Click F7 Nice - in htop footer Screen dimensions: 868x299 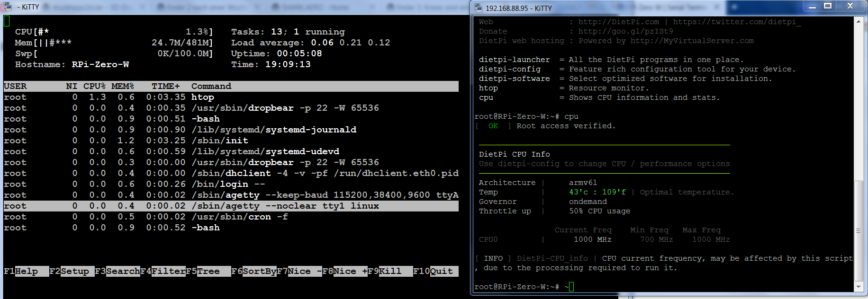pyautogui.click(x=299, y=271)
